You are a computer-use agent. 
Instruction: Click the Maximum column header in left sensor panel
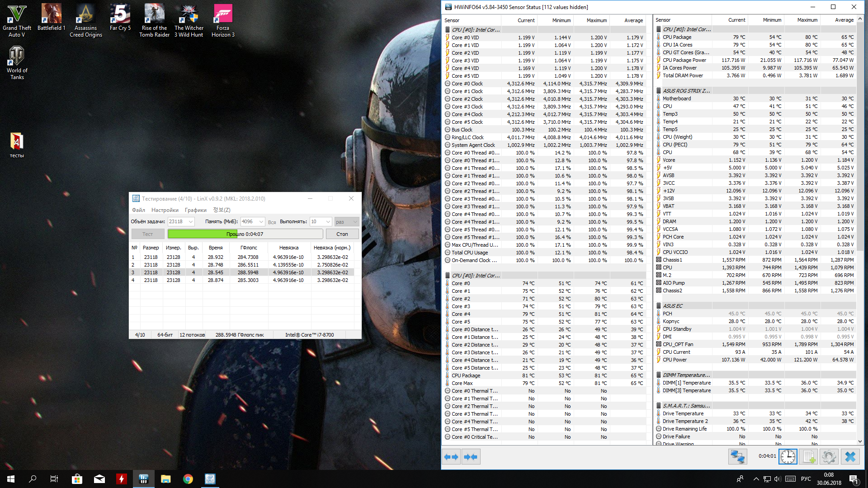click(596, 20)
